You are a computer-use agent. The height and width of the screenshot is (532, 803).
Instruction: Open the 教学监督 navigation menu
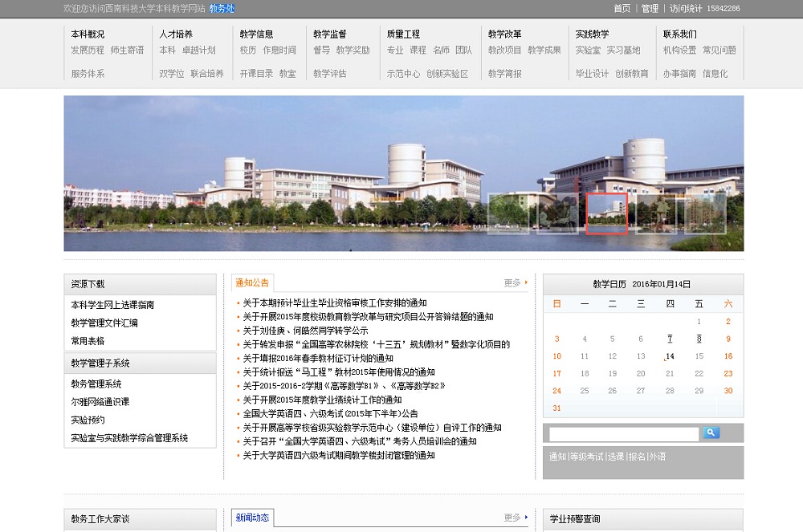[329, 35]
